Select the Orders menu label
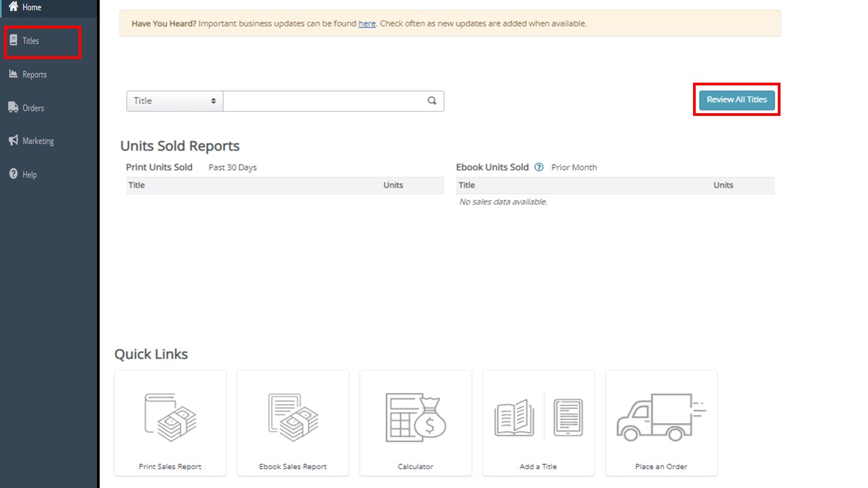 [33, 108]
